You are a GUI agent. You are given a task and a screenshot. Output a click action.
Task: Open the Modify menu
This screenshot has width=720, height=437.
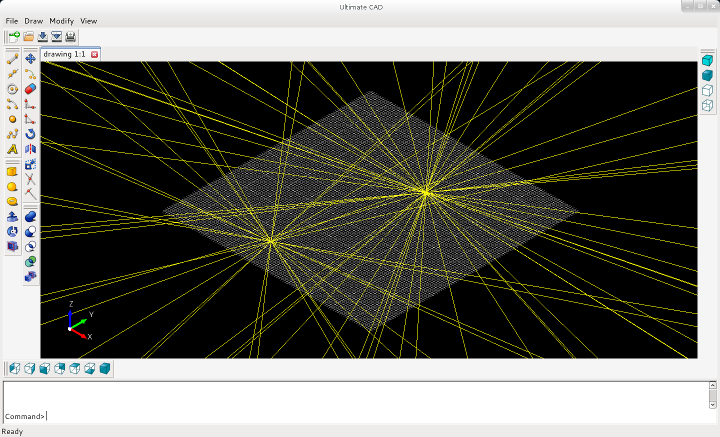(x=62, y=20)
